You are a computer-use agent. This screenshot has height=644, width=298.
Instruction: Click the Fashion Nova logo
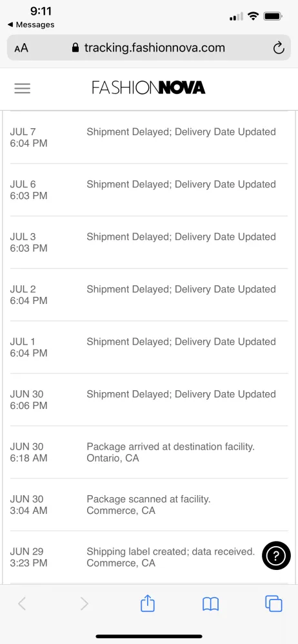tap(148, 88)
